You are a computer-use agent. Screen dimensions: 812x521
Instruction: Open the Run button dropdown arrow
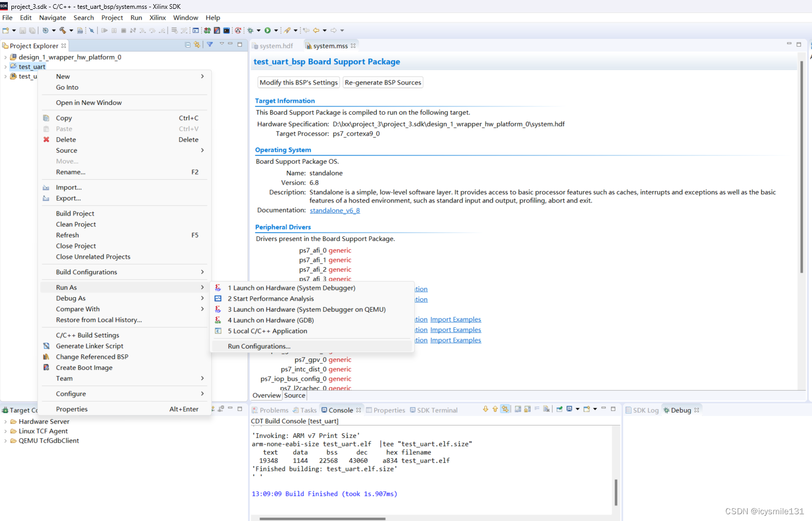pos(276,30)
